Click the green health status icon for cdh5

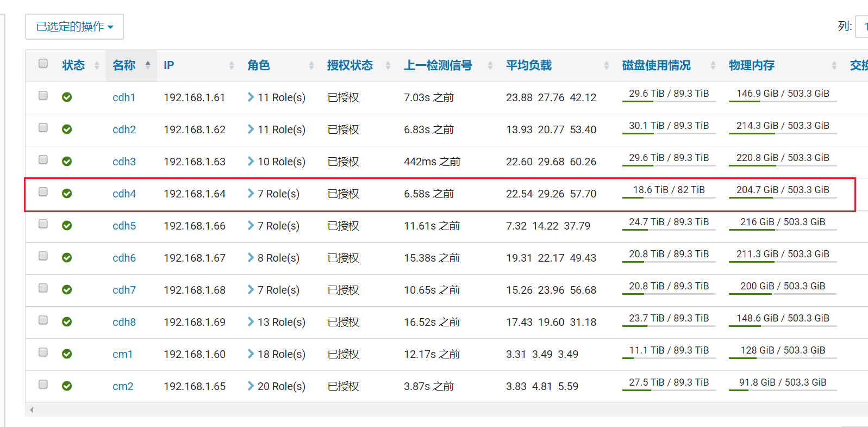67,226
